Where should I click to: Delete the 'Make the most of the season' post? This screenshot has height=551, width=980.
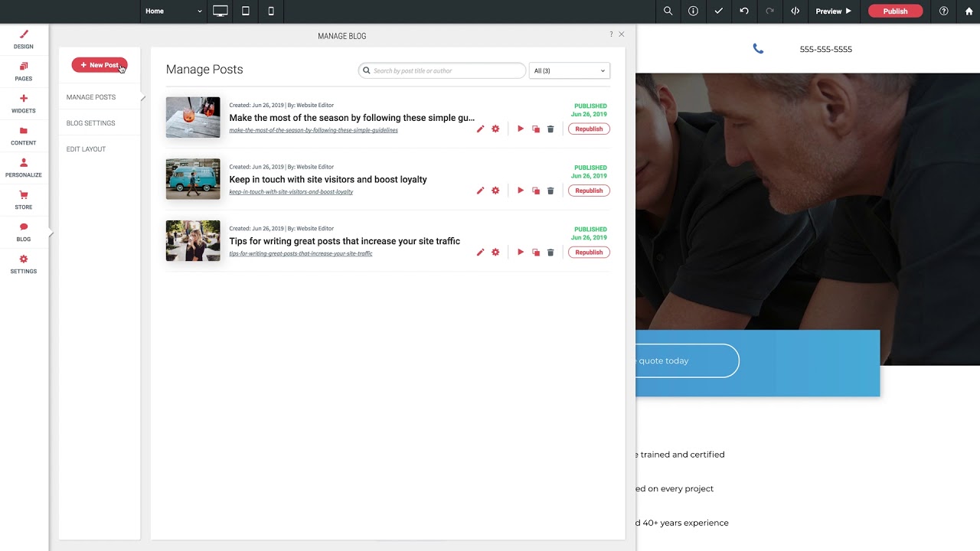coord(550,129)
